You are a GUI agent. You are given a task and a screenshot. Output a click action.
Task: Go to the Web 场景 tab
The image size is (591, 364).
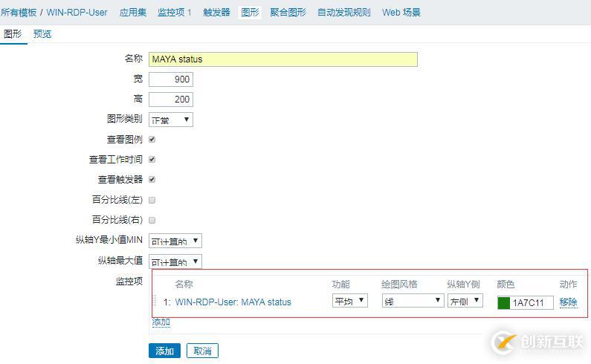401,13
